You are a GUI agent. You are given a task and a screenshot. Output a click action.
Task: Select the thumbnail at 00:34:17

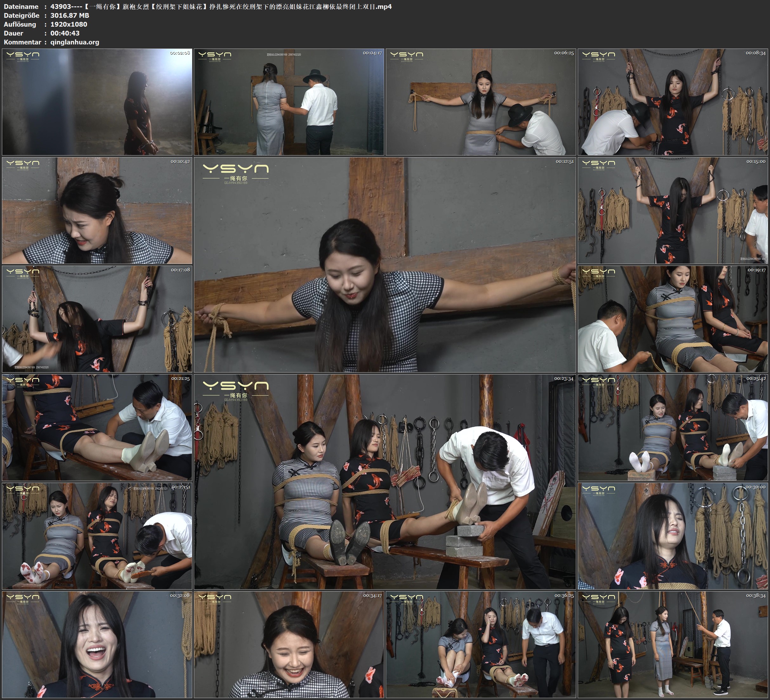[289, 644]
